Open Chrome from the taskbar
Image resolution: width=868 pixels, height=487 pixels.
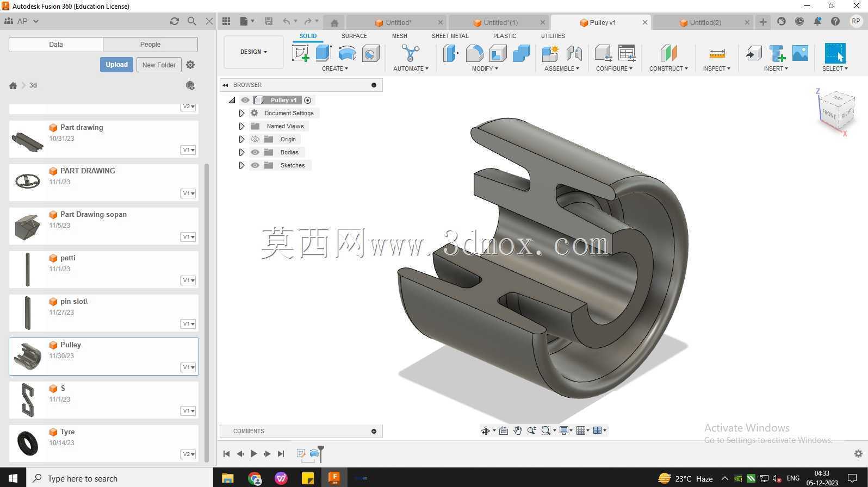[255, 478]
